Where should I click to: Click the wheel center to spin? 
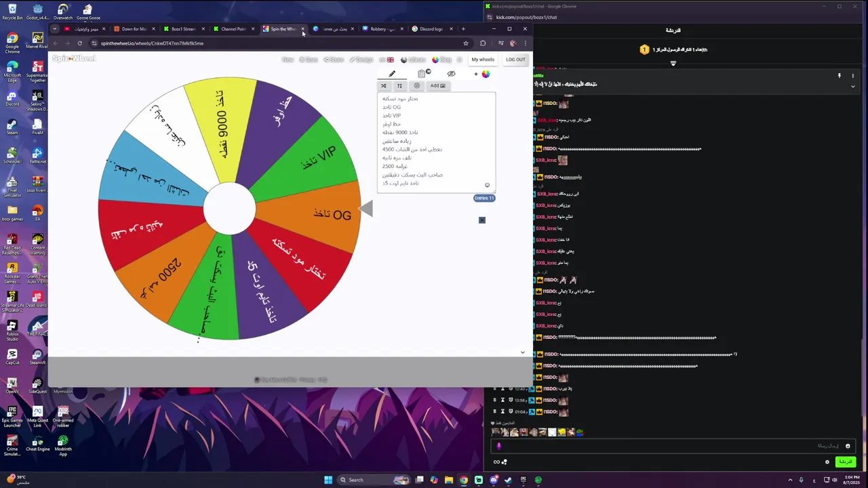[229, 209]
